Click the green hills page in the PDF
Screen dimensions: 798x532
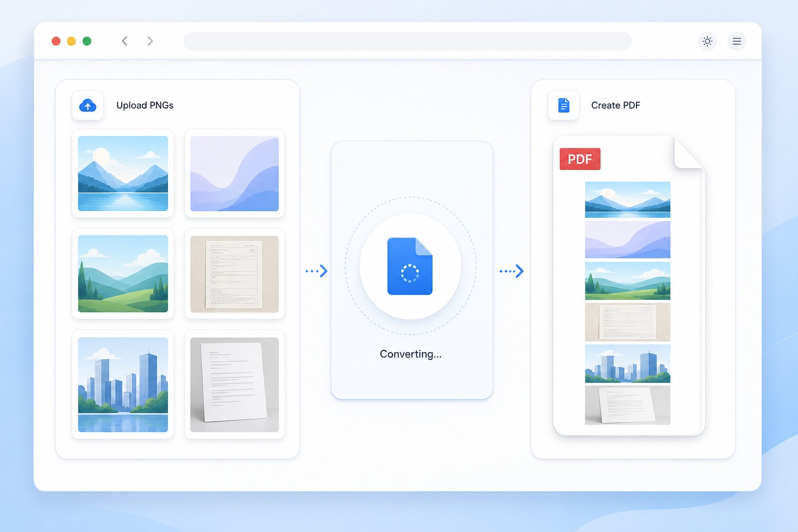pos(628,281)
